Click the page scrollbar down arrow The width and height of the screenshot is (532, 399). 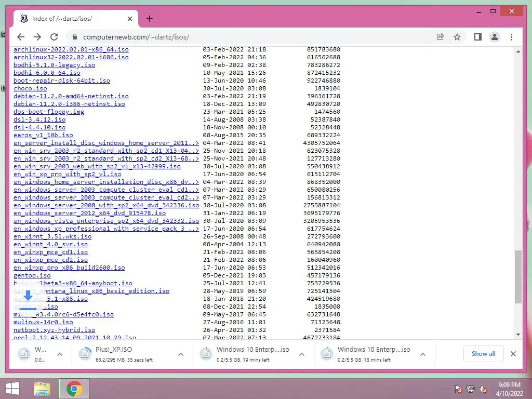(x=518, y=335)
